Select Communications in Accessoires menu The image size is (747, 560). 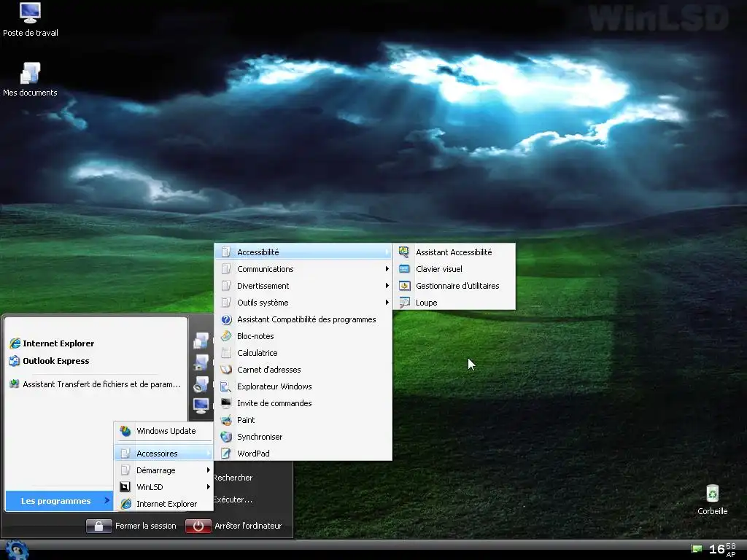click(x=303, y=269)
